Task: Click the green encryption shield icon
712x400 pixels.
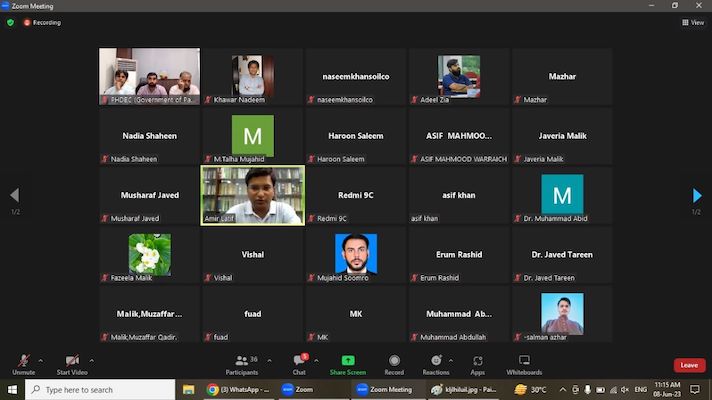Action: tap(11, 22)
